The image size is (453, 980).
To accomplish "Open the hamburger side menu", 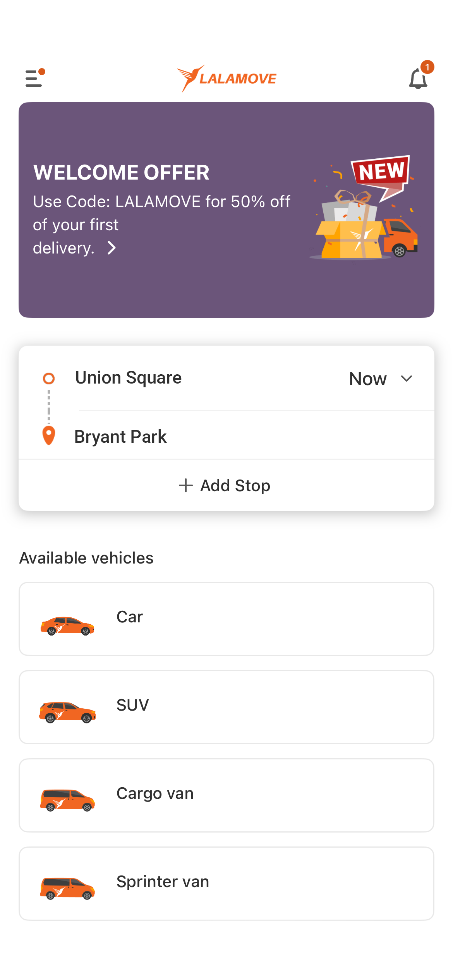I will [34, 78].
